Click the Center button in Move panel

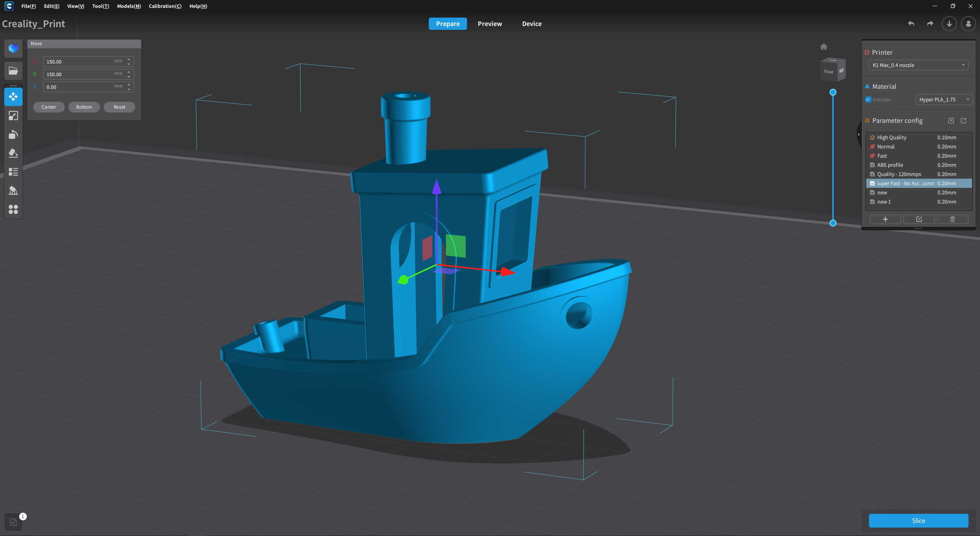tap(49, 107)
